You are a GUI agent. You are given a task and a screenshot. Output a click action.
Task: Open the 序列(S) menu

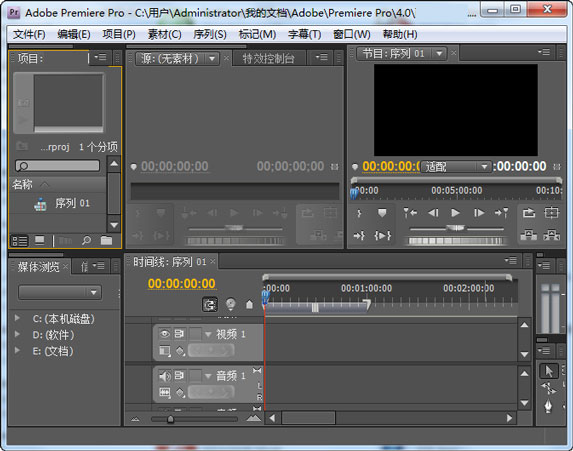coord(210,34)
